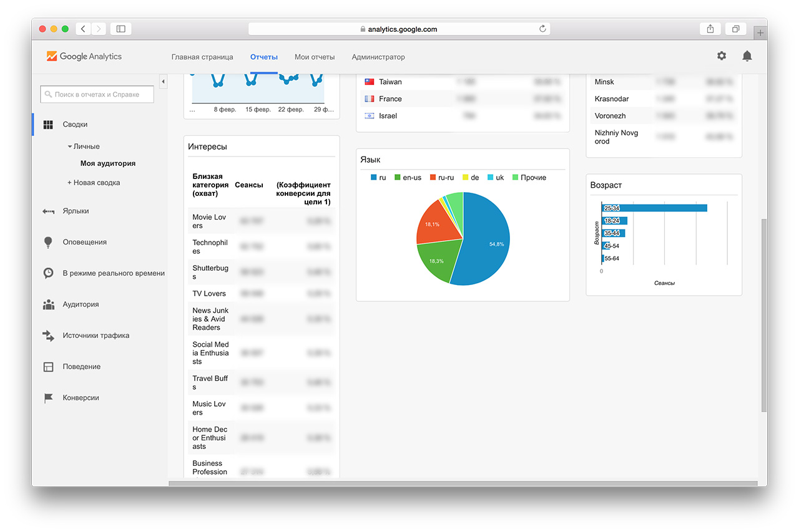Open settings with the gear icon
The width and height of the screenshot is (799, 532).
tap(722, 56)
